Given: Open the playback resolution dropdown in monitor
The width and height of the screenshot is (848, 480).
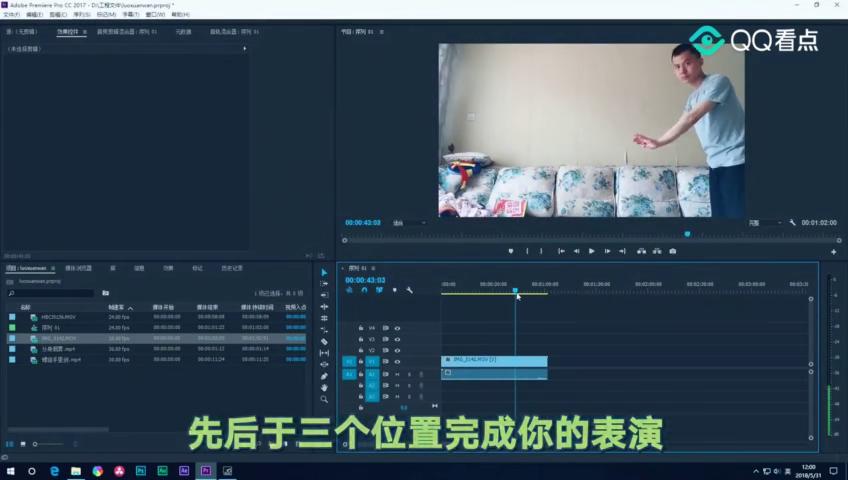Looking at the screenshot, I should pos(765,223).
